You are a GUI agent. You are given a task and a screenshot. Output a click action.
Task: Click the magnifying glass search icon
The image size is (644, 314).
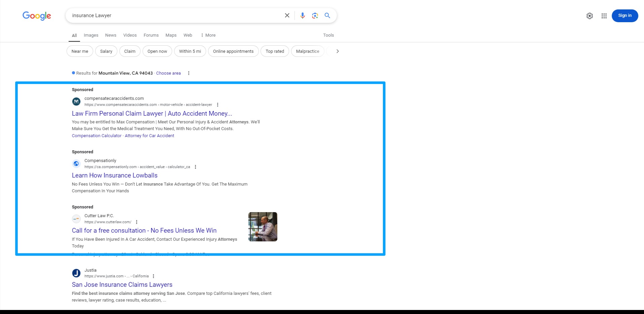click(327, 15)
